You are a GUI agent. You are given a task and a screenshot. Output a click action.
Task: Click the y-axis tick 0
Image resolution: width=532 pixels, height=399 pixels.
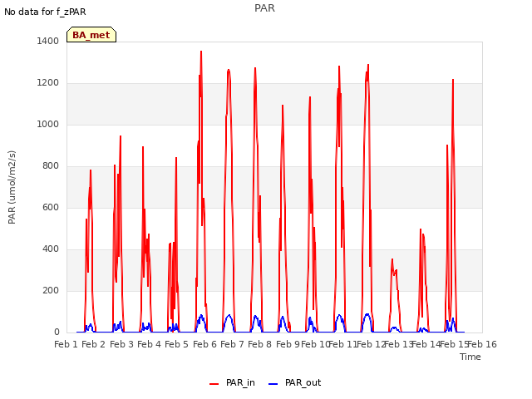[57, 332]
